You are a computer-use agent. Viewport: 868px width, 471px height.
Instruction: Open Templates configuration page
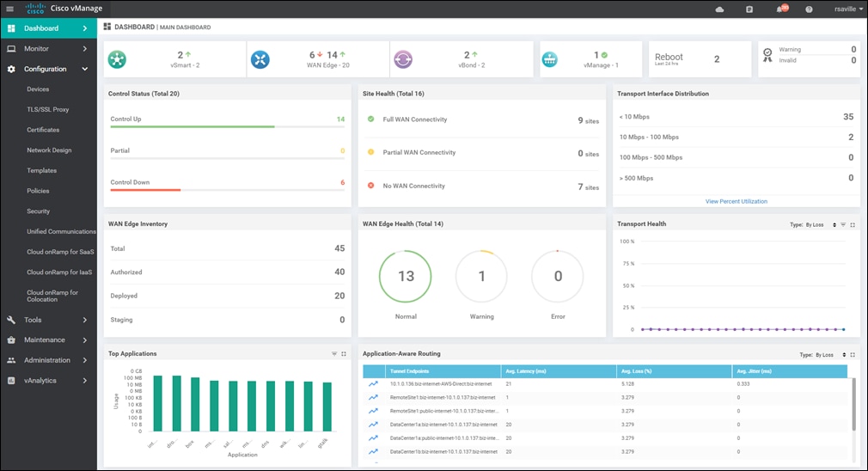pos(41,170)
